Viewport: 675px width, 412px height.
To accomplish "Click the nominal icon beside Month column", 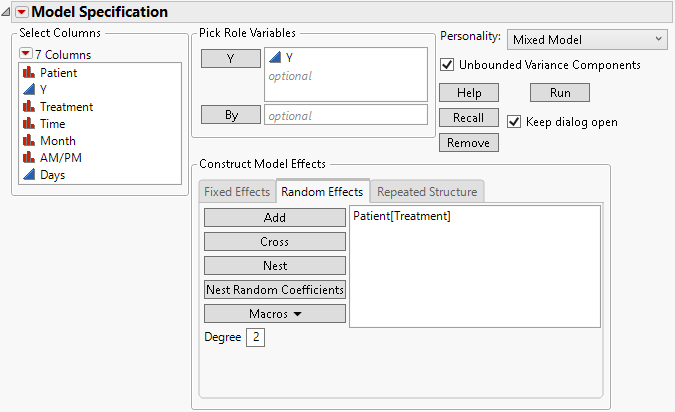I will (x=28, y=141).
